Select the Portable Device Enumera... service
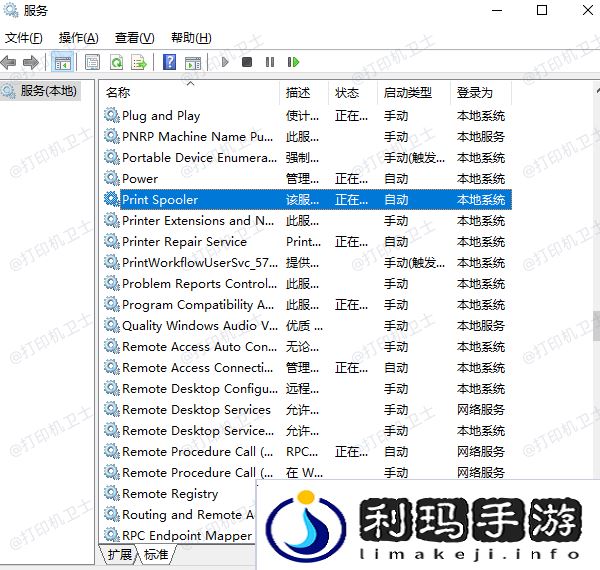The height and width of the screenshot is (570, 600). click(x=199, y=158)
